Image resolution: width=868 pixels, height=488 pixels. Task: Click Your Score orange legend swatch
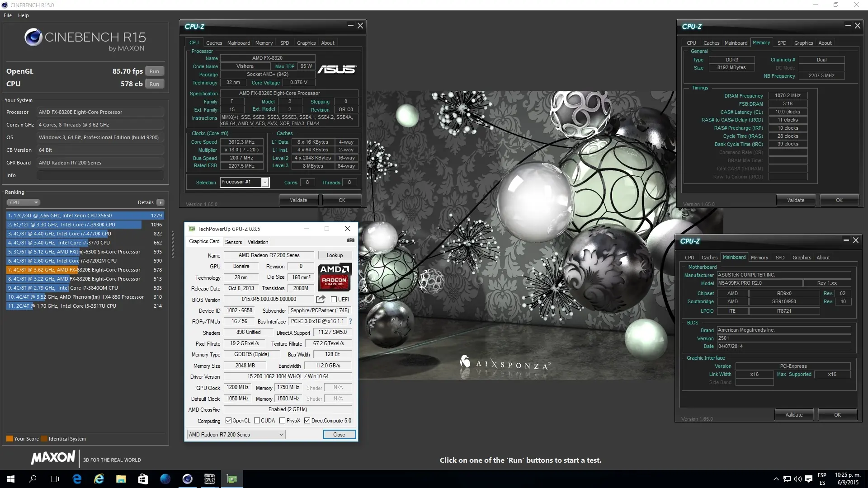pyautogui.click(x=9, y=439)
